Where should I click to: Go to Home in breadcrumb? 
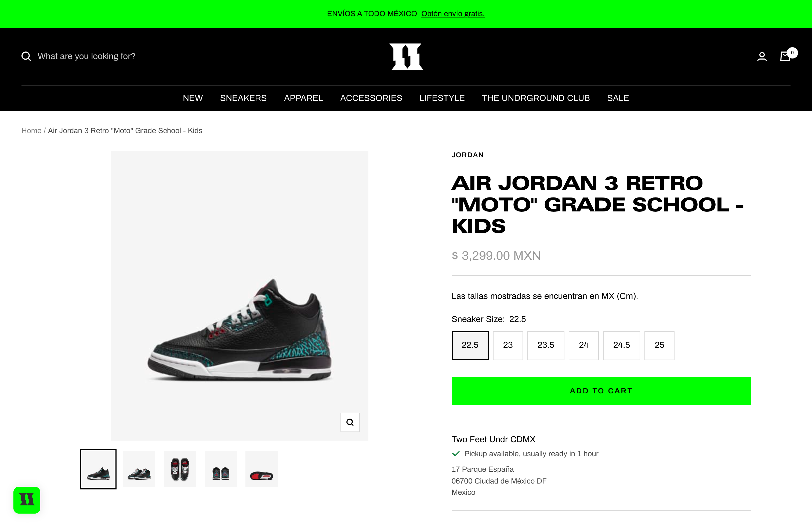click(31, 131)
